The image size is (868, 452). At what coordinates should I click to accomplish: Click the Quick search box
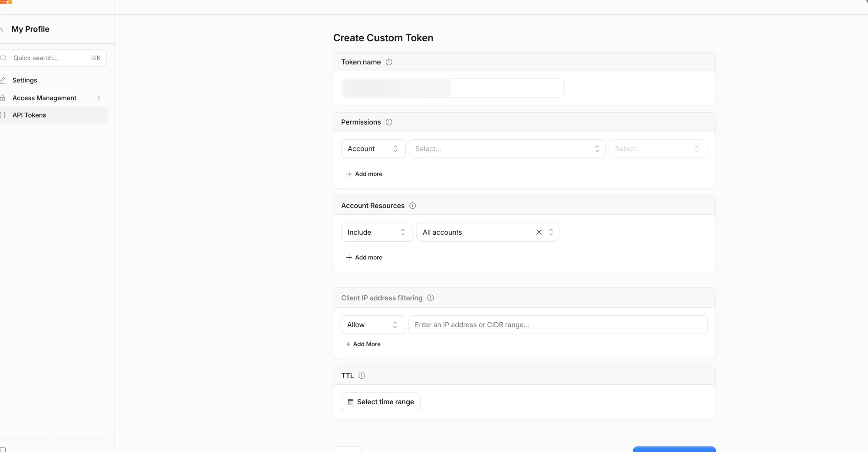coord(53,58)
